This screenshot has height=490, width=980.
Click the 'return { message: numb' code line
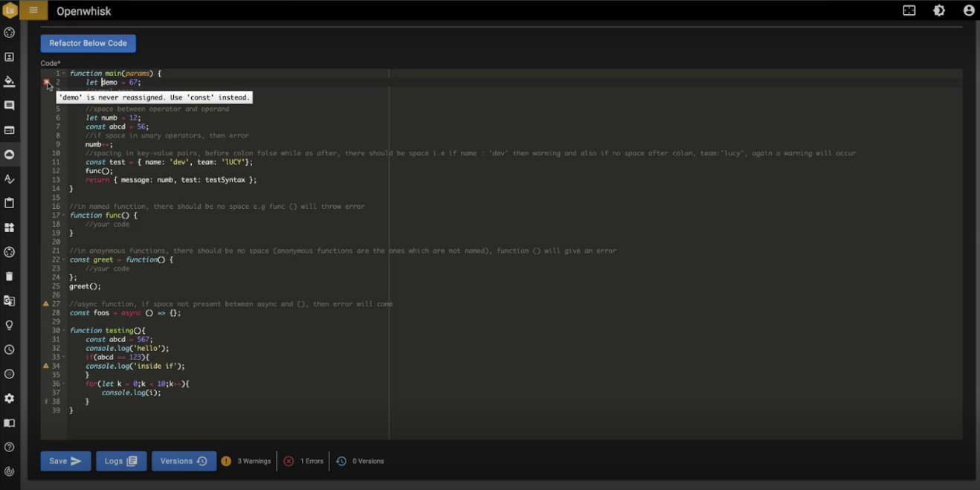pos(172,180)
